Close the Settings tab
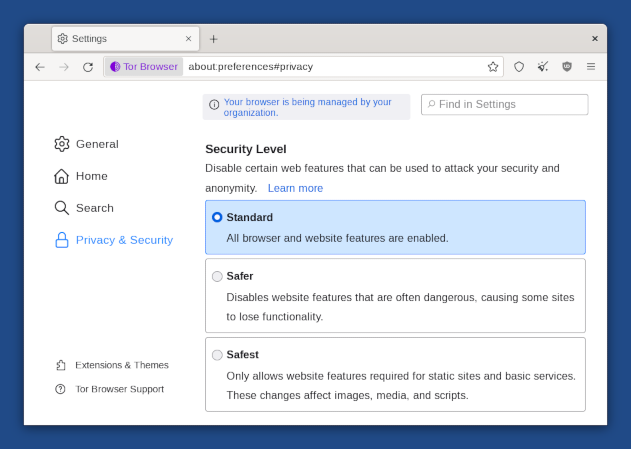Screen dimensions: 631x449 pos(188,39)
